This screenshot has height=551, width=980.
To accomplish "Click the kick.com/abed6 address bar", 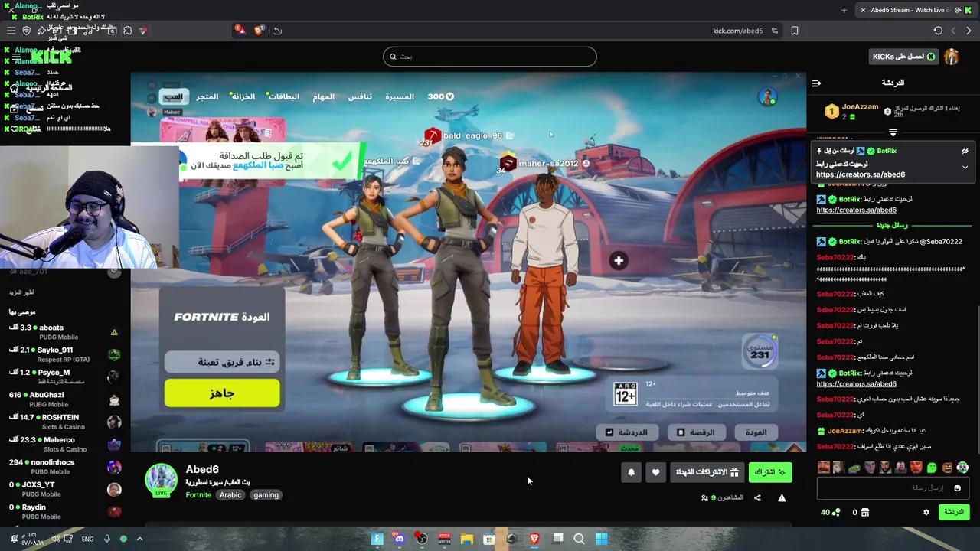I will click(x=737, y=31).
